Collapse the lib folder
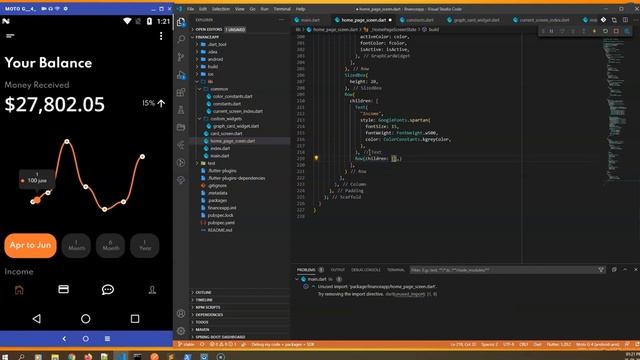 [210, 82]
